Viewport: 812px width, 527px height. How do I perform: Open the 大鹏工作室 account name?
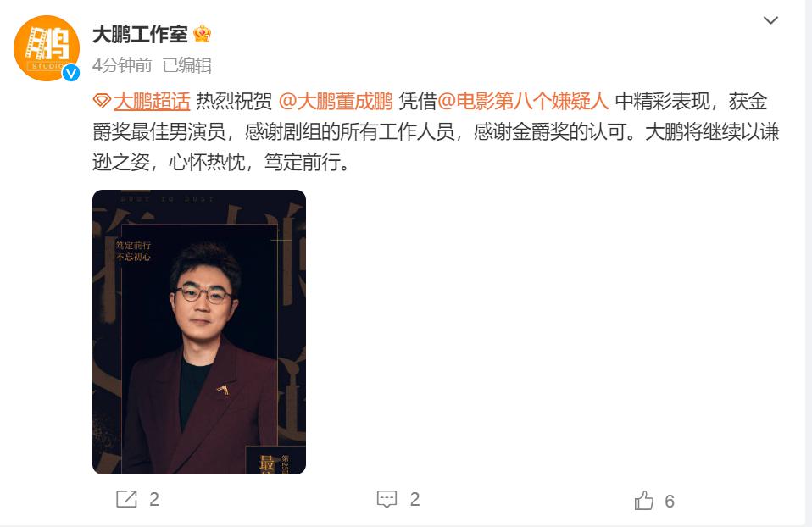point(140,34)
